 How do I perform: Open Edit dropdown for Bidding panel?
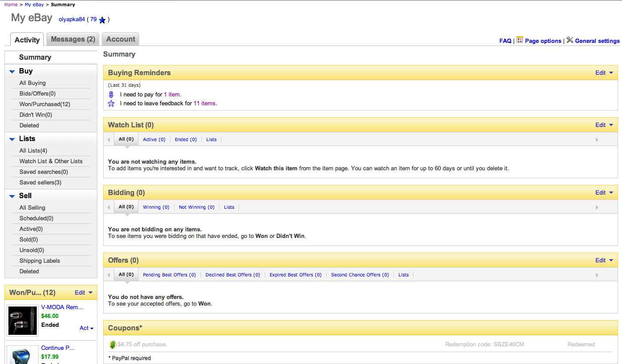(604, 193)
